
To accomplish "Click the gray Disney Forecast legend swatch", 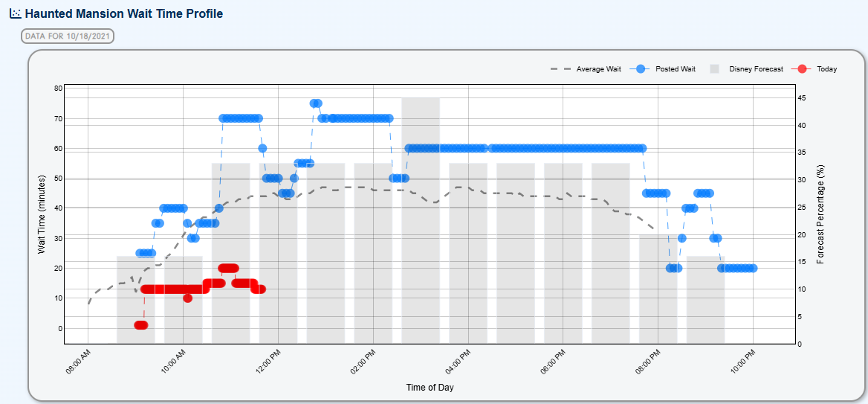I will pos(715,69).
